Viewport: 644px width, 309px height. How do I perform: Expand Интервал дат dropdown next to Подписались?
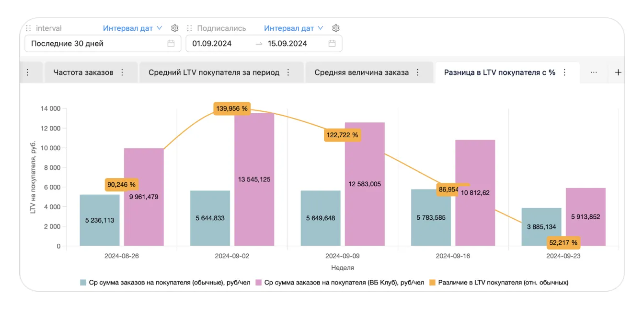point(294,28)
